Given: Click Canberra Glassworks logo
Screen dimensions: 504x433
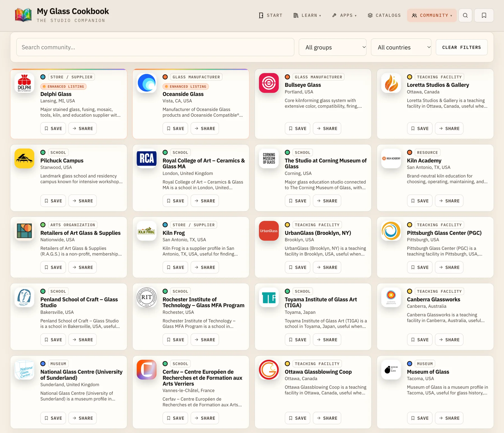Looking at the screenshot, I should pos(391,298).
